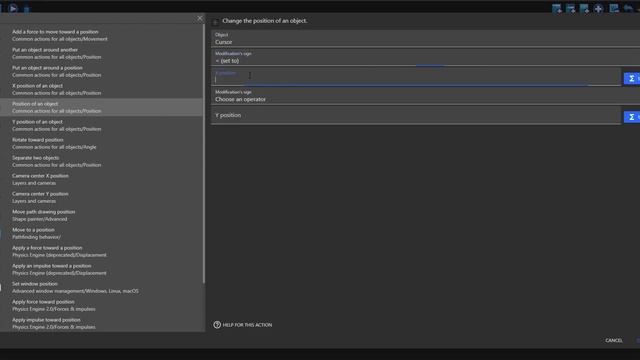The height and width of the screenshot is (360, 640).
Task: Select 'X position of an object' action
Action: (x=101, y=89)
